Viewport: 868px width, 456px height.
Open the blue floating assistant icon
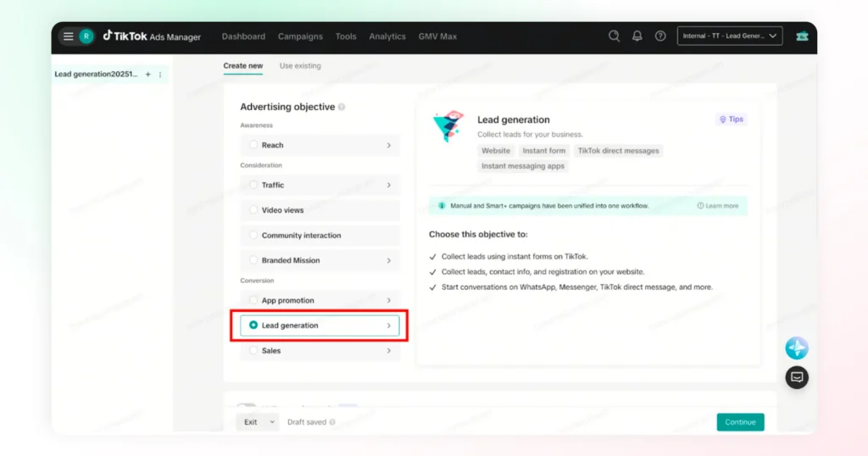pyautogui.click(x=797, y=348)
